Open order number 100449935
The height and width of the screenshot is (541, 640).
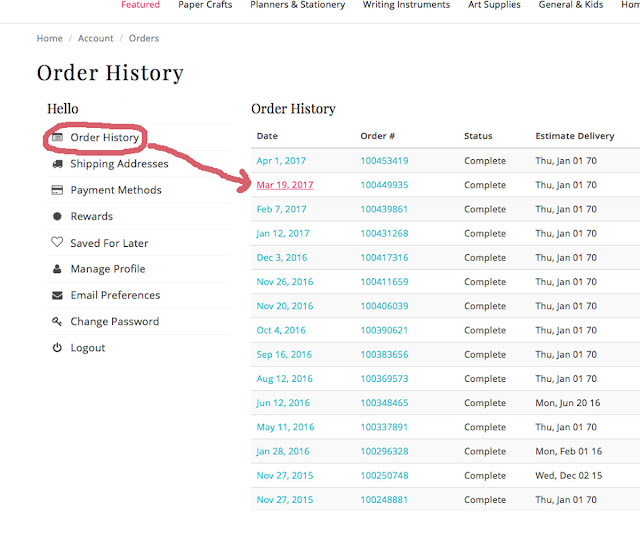[x=384, y=185]
